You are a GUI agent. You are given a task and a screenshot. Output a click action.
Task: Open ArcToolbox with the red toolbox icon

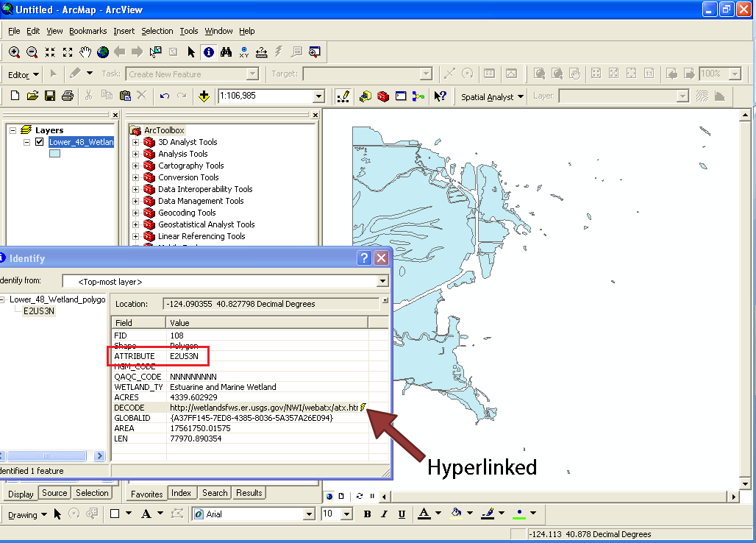(x=383, y=96)
